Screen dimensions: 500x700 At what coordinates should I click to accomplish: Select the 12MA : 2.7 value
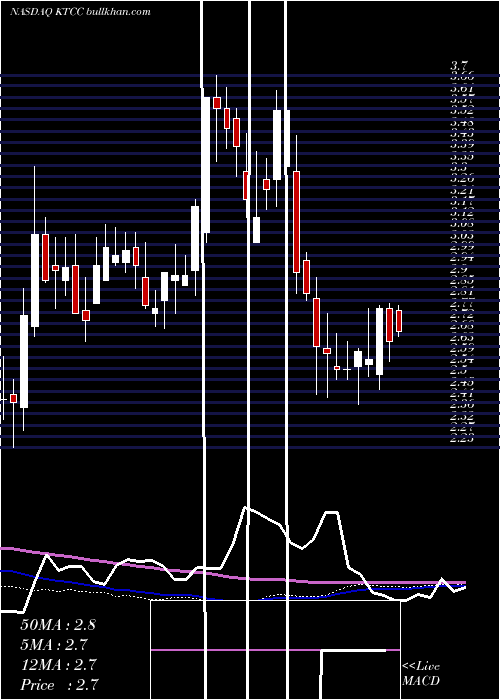coord(58,665)
